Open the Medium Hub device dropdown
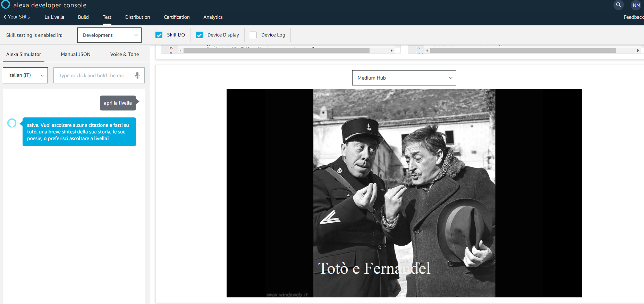The height and width of the screenshot is (304, 644). 404,78
